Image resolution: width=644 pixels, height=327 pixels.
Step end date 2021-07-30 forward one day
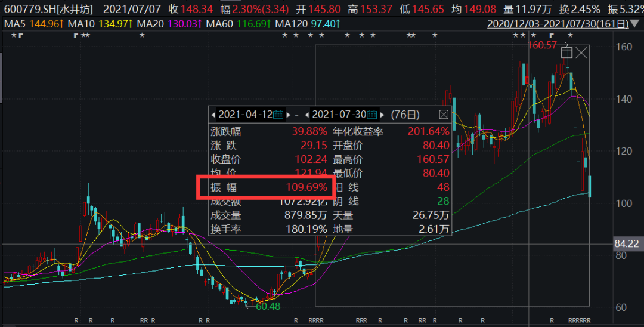coord(383,114)
